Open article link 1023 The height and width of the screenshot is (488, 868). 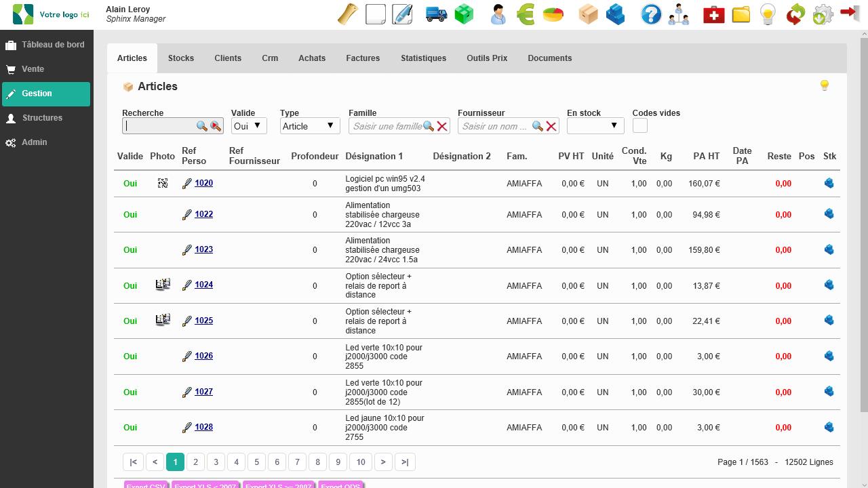(203, 249)
